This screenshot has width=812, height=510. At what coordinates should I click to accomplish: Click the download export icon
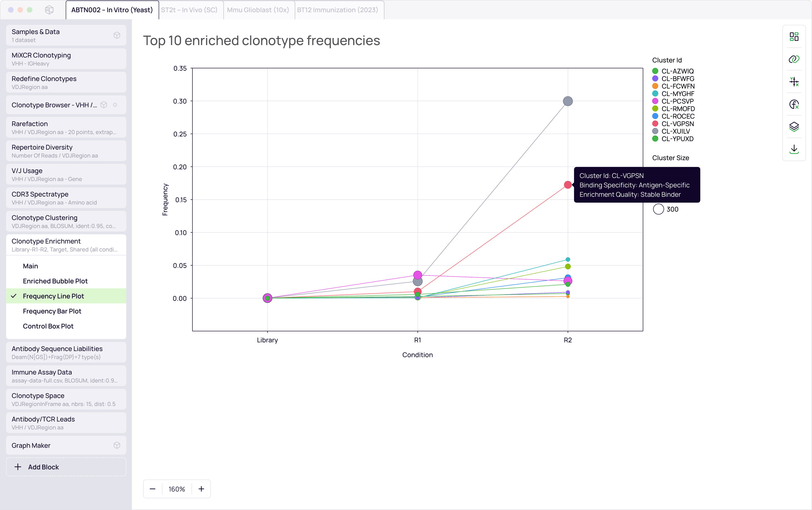794,149
